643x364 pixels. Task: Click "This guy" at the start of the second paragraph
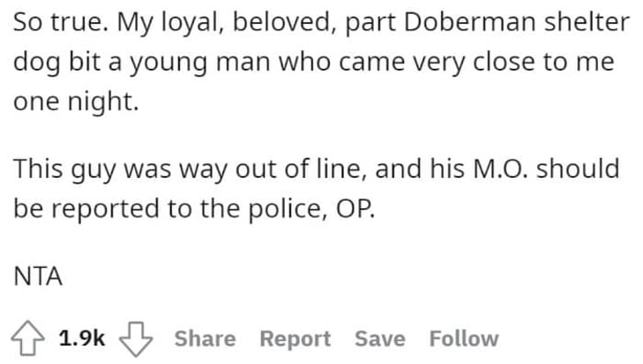pyautogui.click(x=64, y=170)
